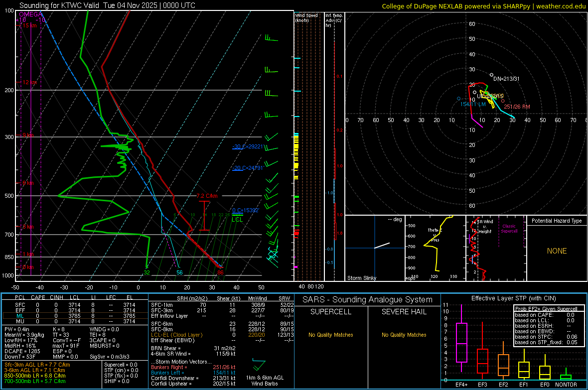Click the red 'Bunkers Right = 251/26 kt' line

(x=193, y=367)
